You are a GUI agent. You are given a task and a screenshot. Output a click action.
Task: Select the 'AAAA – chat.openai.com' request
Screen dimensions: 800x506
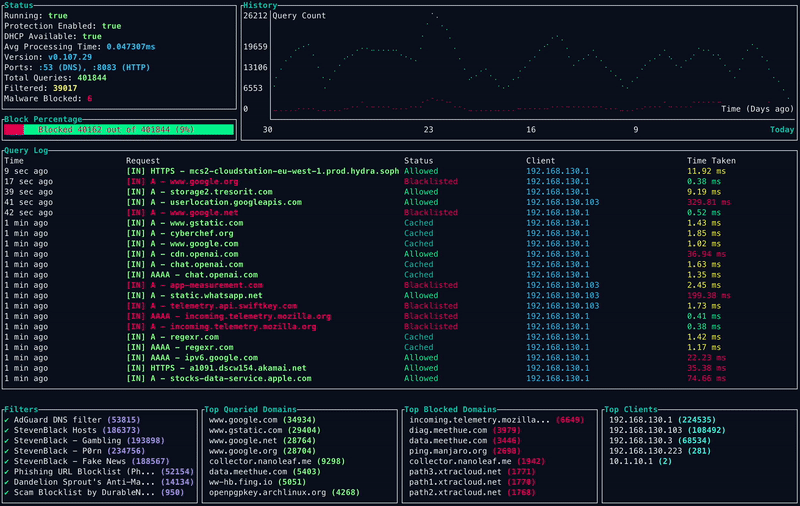[400, 275]
